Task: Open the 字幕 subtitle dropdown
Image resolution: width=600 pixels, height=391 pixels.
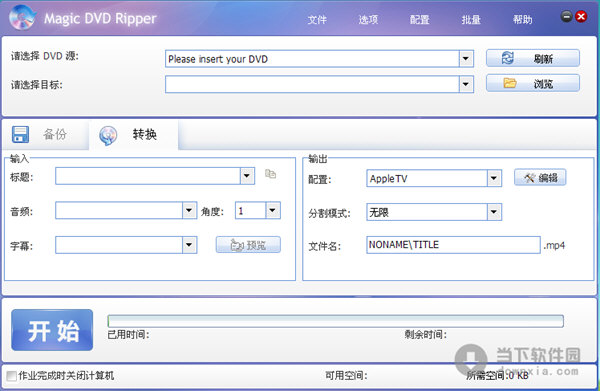Action: pyautogui.click(x=189, y=245)
